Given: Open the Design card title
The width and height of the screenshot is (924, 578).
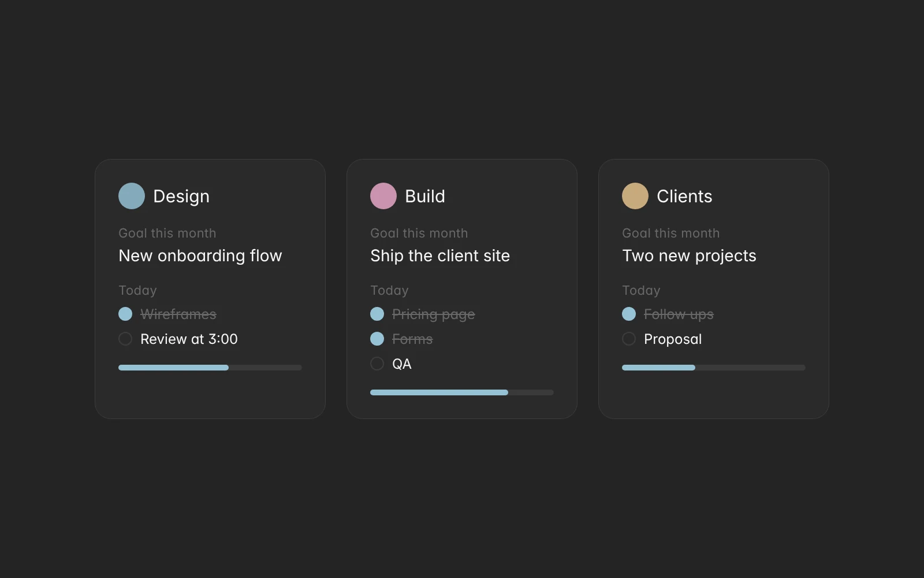Looking at the screenshot, I should point(181,197).
